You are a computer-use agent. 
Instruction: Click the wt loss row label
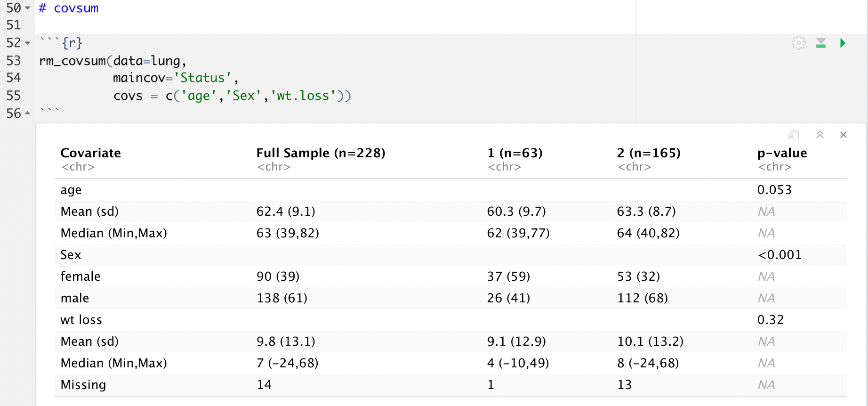(x=81, y=320)
